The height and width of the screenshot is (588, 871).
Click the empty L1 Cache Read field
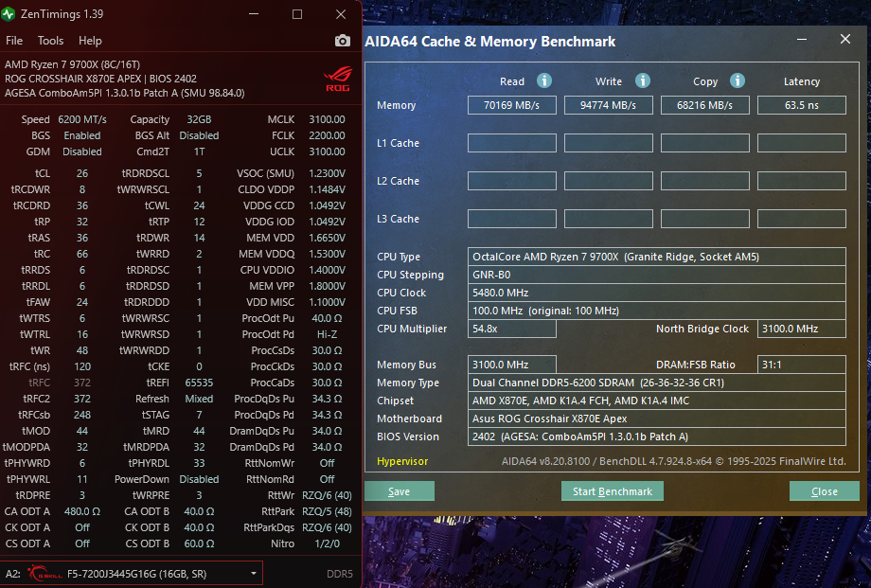(511, 143)
